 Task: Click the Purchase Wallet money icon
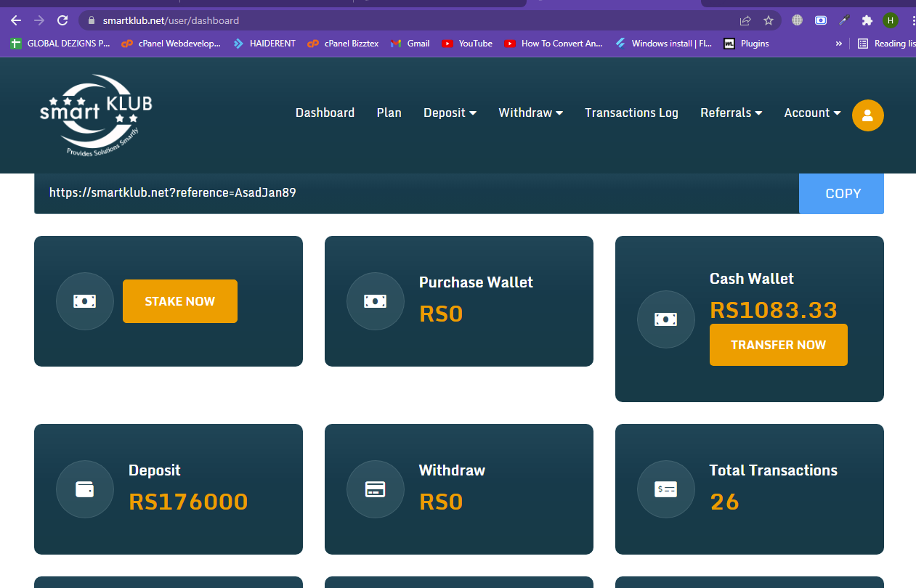coord(376,301)
